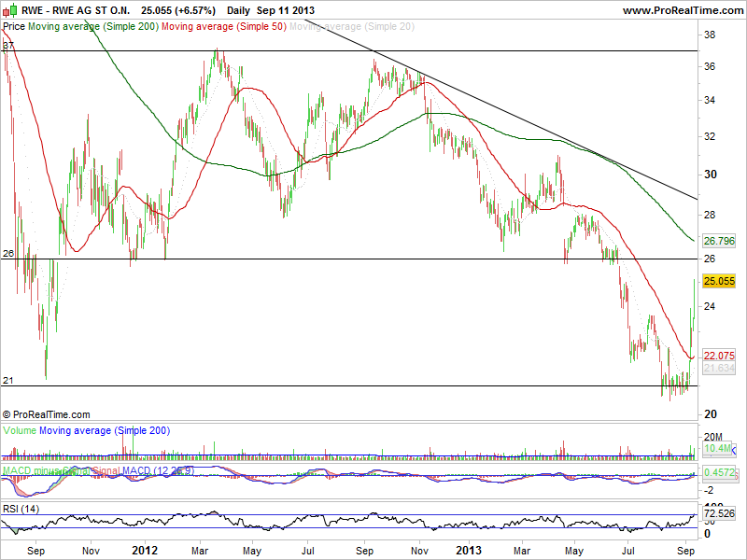Click the 36 price axis tick
Image resolution: width=747 pixels, height=560 pixels.
710,66
